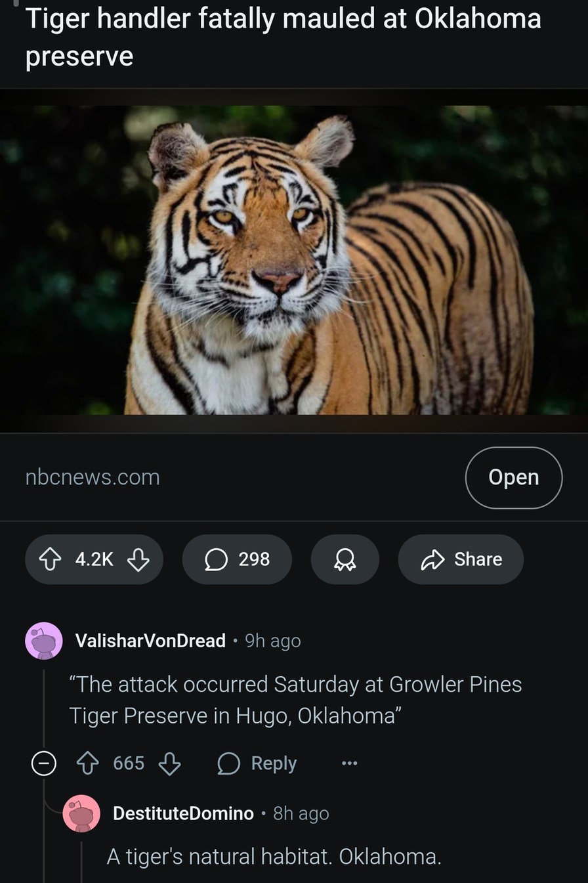This screenshot has width=588, height=883.
Task: Click the 9h ago comment timestamp
Action: coord(274,641)
